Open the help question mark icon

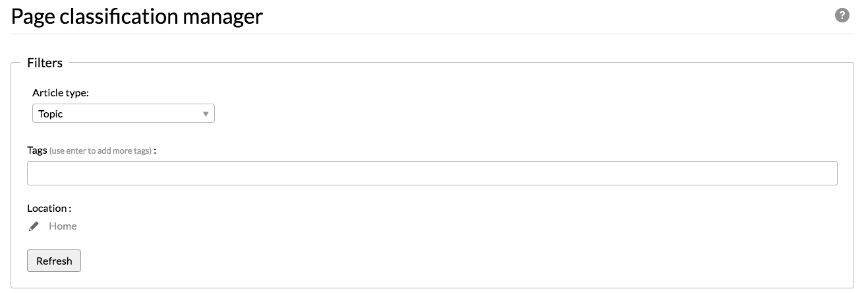[842, 16]
